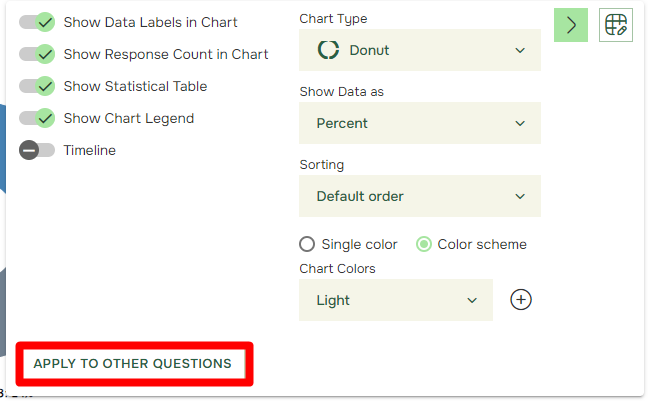Viewport: 648px width, 401px height.
Task: Toggle Show Chart Legend switch
Action: pyautogui.click(x=37, y=118)
